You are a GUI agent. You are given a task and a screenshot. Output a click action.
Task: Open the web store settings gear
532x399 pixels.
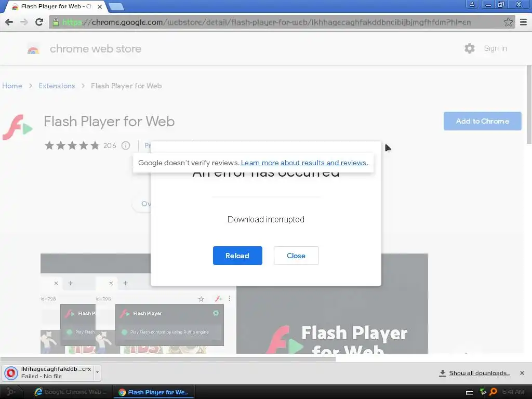470,48
